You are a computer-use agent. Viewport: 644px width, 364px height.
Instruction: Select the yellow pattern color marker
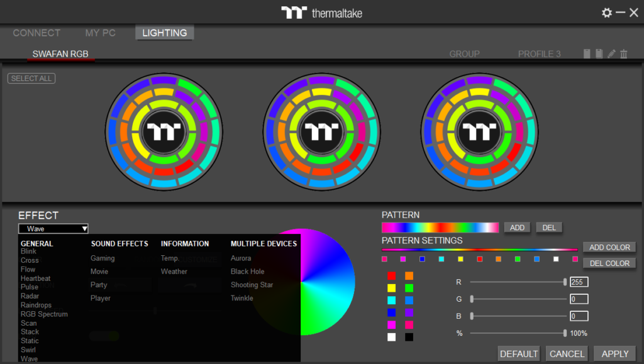460,259
